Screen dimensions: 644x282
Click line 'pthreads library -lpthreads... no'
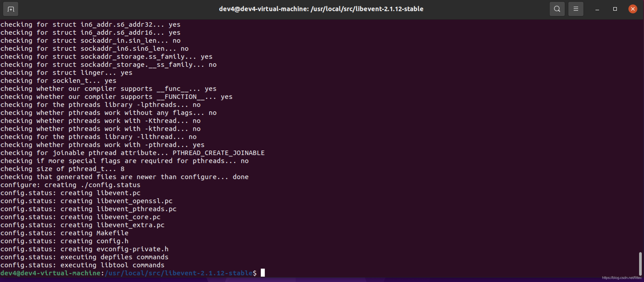(x=100, y=105)
